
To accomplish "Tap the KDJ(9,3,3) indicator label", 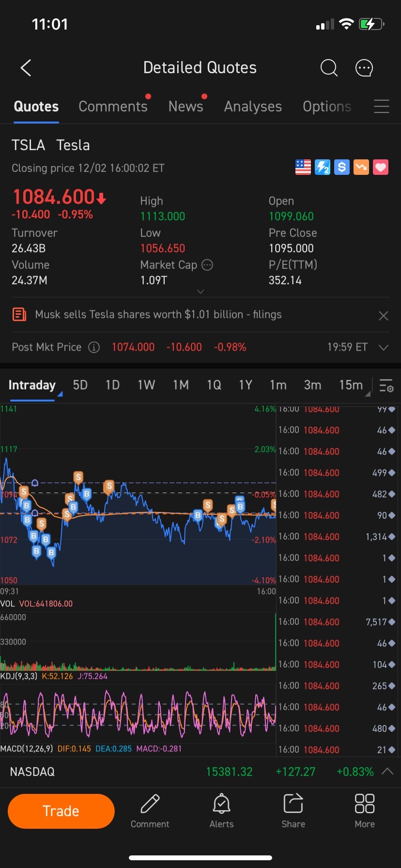I will click(x=19, y=676).
